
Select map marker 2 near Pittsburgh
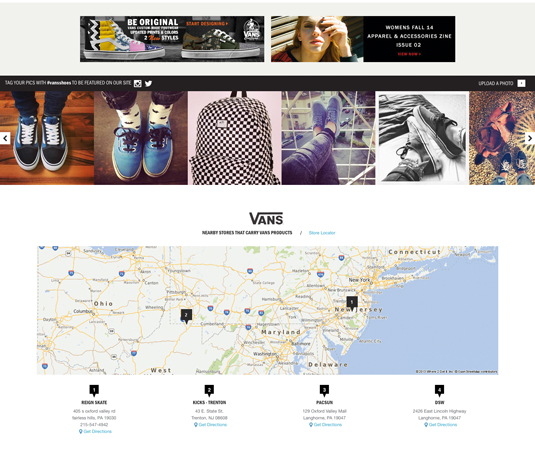[x=186, y=316]
